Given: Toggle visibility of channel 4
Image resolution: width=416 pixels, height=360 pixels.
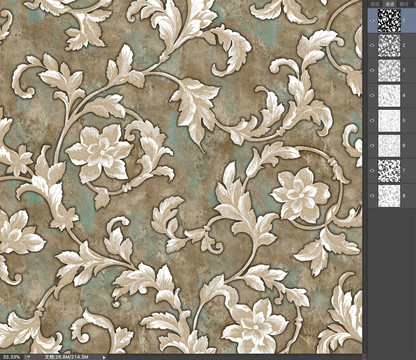Looking at the screenshot, I should click(x=372, y=95).
